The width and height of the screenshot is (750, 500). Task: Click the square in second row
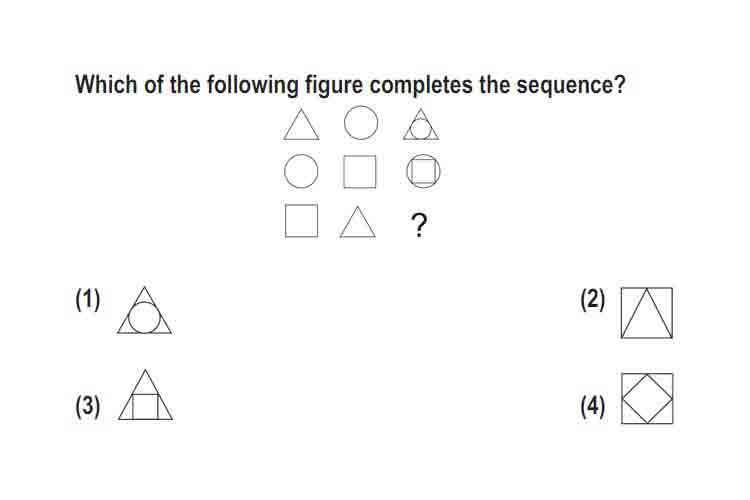point(360,171)
